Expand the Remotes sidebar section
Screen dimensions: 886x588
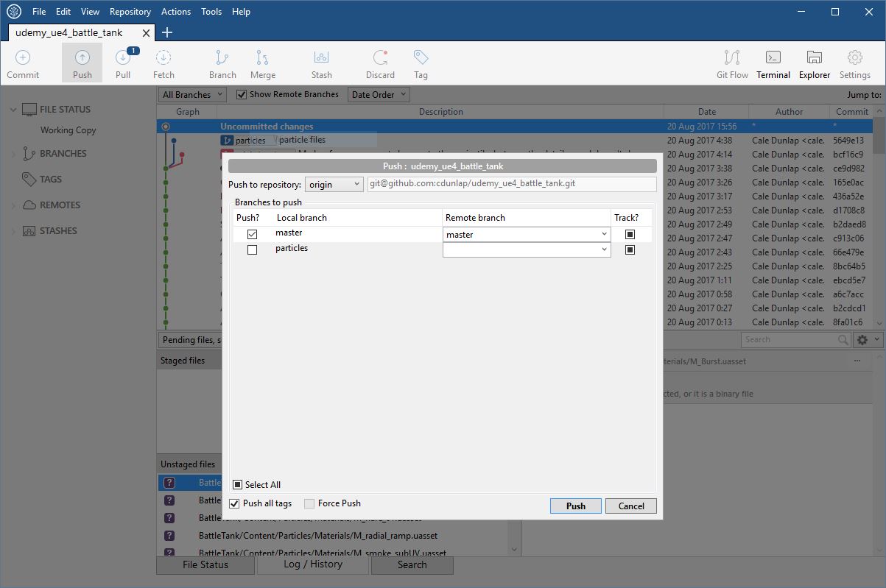coord(13,205)
